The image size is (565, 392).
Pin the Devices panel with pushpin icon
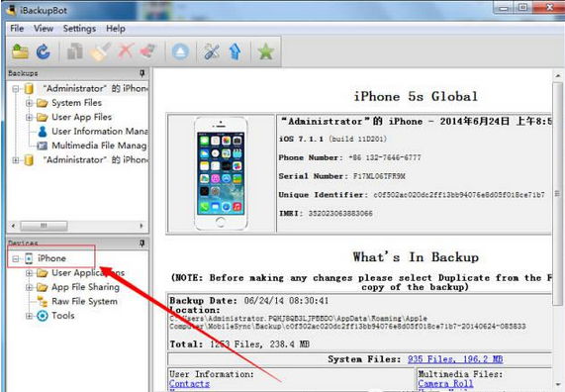[x=142, y=244]
